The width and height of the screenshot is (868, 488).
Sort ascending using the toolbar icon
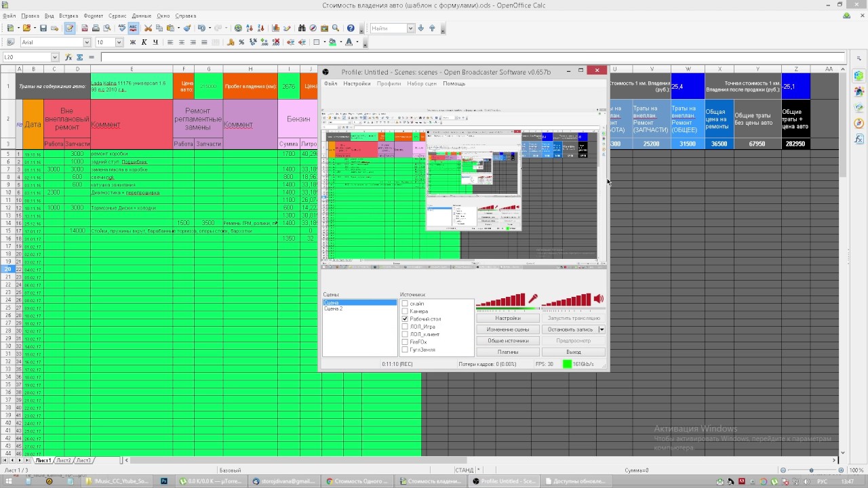click(x=250, y=28)
